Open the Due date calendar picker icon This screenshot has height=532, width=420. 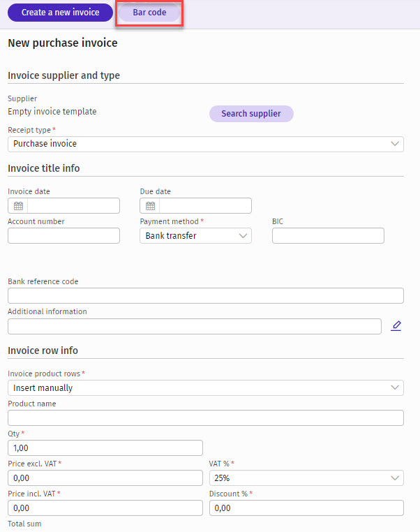click(x=150, y=206)
